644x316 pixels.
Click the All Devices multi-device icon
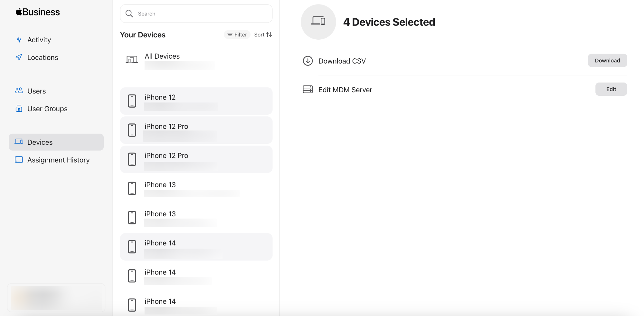tap(132, 59)
